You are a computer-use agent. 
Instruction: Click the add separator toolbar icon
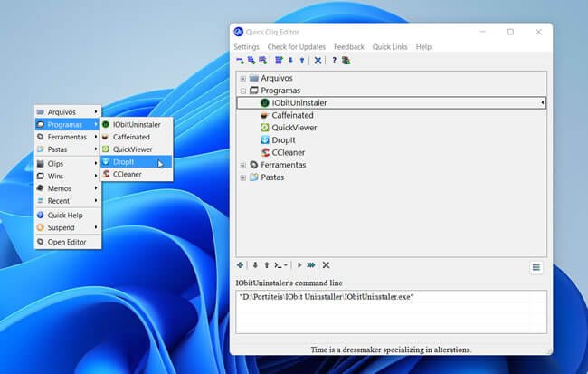(x=240, y=61)
